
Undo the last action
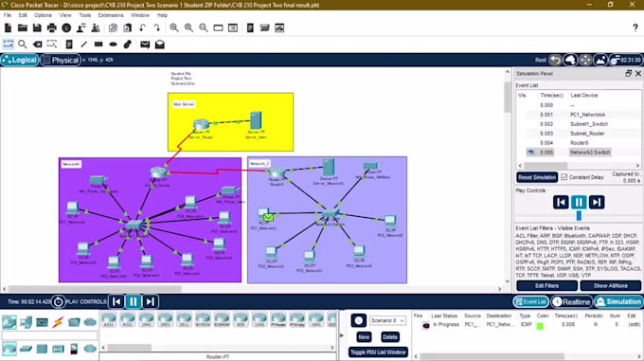(142, 27)
